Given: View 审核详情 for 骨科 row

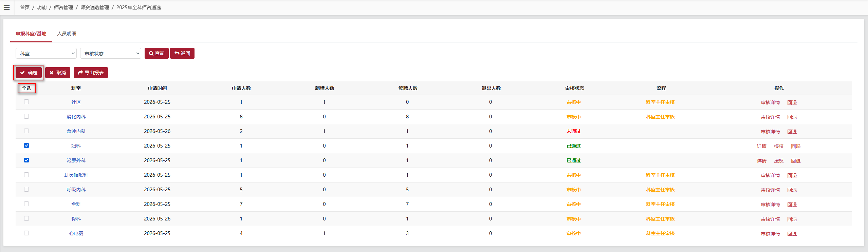Looking at the screenshot, I should click(x=770, y=219).
